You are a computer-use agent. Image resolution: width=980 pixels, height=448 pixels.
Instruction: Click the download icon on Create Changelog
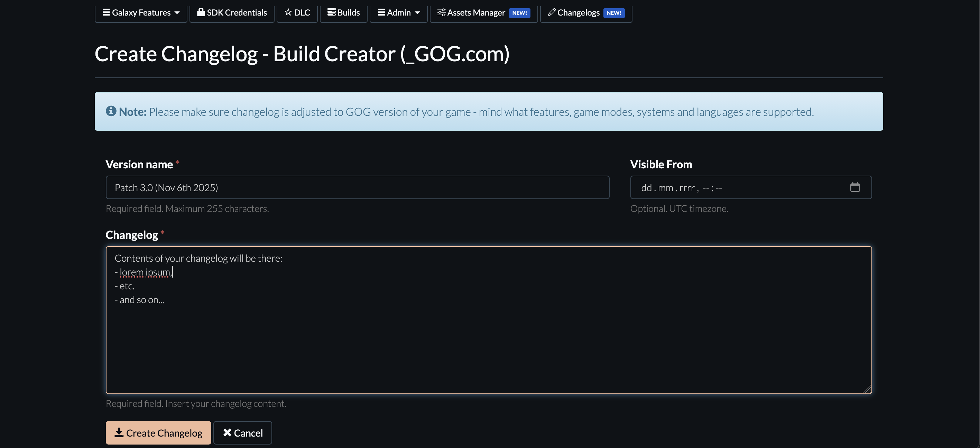[119, 432]
